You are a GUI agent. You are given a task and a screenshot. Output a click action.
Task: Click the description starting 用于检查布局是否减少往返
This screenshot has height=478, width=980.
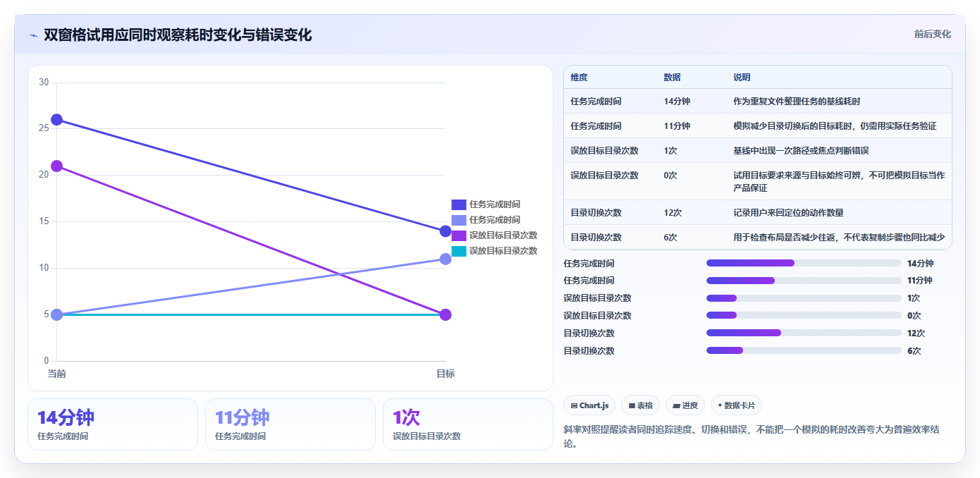(x=839, y=238)
